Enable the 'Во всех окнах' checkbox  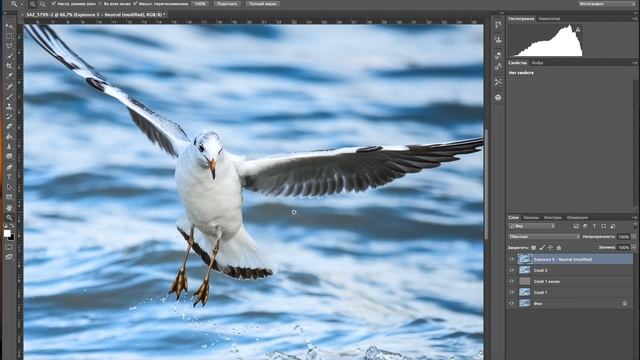[100, 4]
